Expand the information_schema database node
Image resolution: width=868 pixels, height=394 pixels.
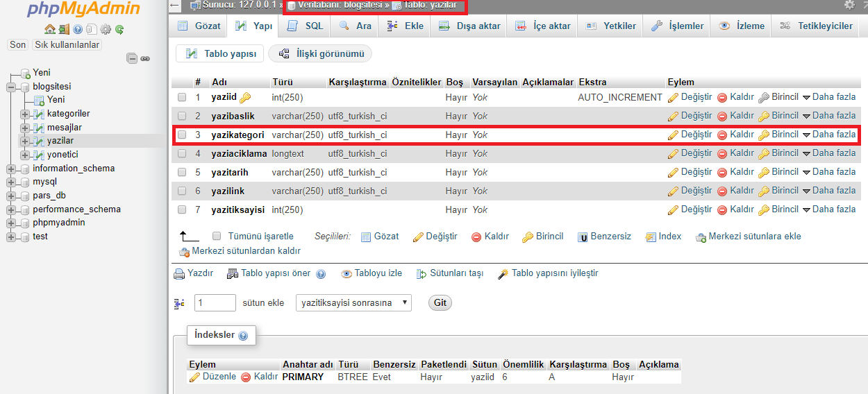(x=10, y=169)
